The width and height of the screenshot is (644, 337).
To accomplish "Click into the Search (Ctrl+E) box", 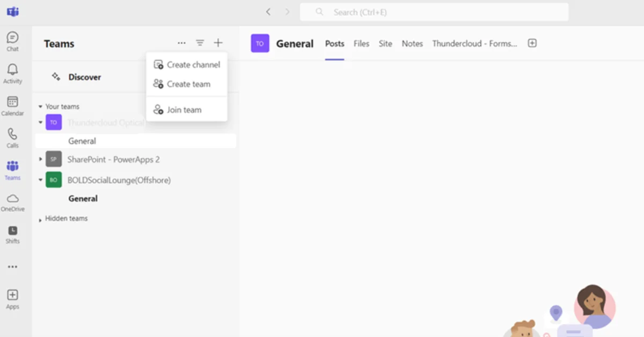I will pyautogui.click(x=434, y=12).
